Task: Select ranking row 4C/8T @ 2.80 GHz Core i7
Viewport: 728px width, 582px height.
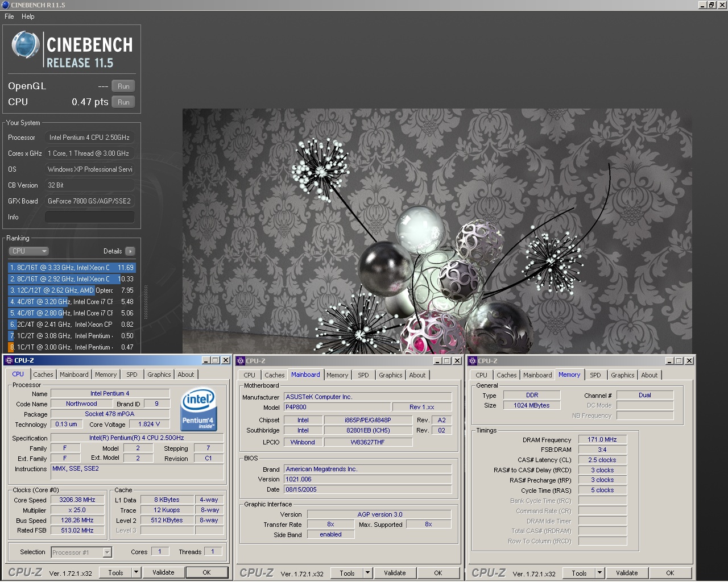Action: pyautogui.click(x=72, y=313)
